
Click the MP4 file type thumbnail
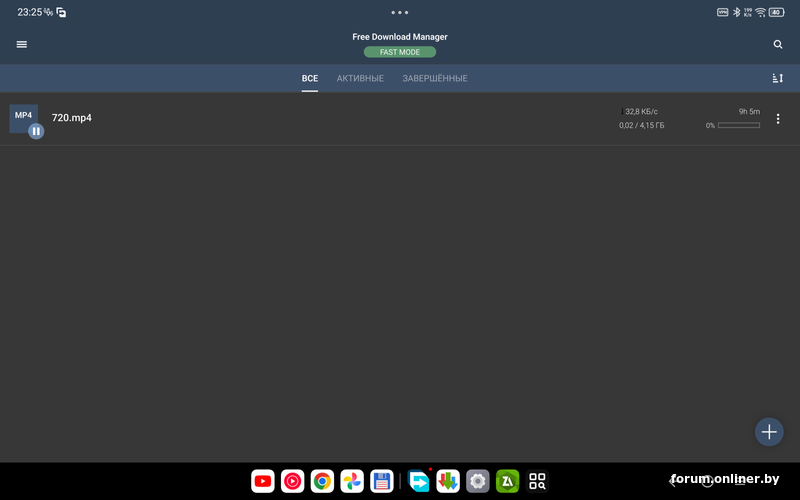click(x=23, y=118)
